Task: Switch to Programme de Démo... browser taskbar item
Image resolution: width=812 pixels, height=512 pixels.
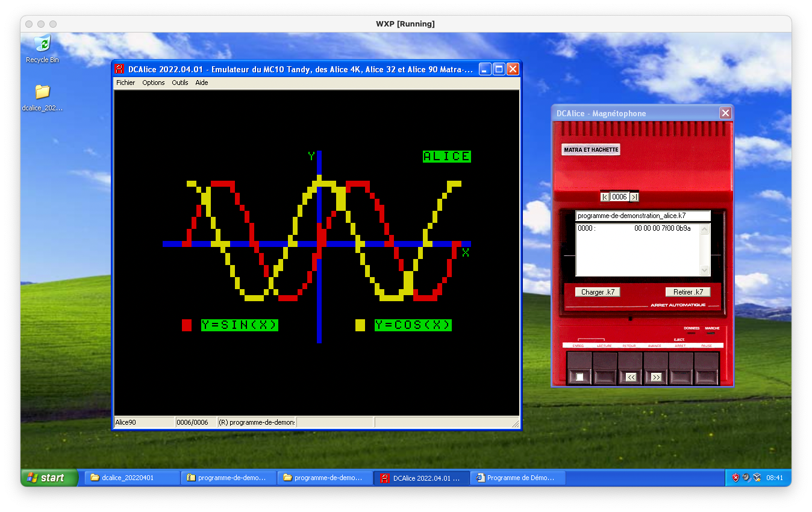Action: point(517,478)
